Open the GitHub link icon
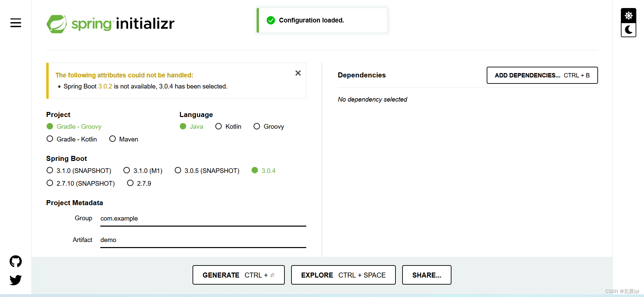644x297 pixels. (16, 261)
